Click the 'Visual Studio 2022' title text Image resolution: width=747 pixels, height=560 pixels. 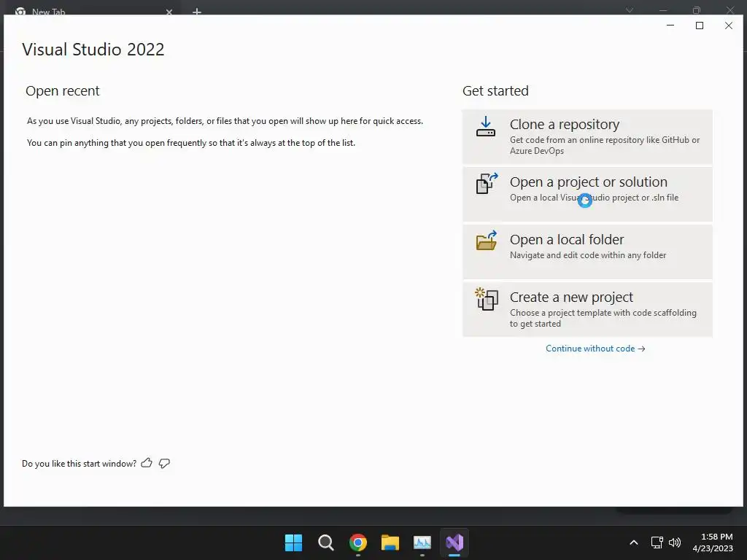pos(93,49)
